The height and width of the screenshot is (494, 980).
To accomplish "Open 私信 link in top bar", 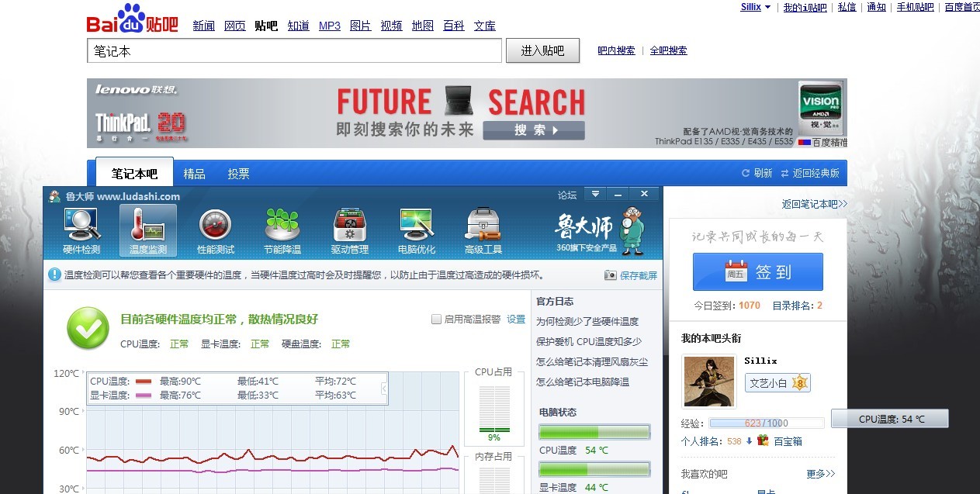I will coord(847,7).
